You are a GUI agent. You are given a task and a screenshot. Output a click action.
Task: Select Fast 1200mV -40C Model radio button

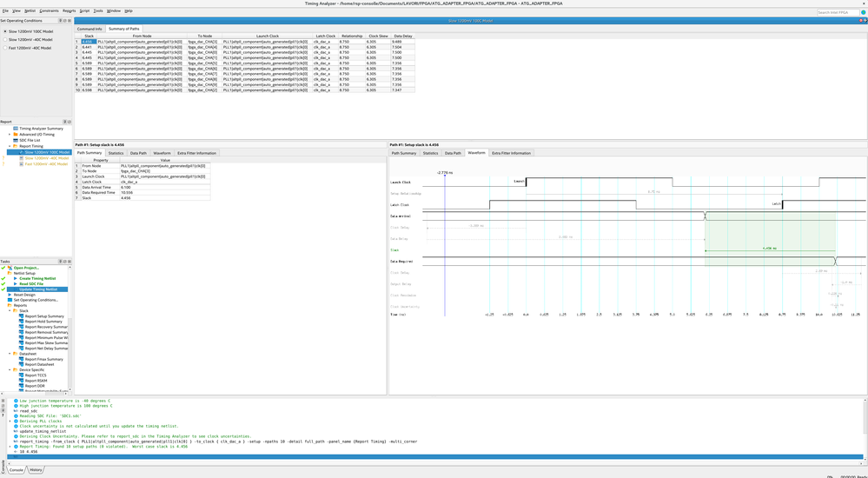pos(5,48)
